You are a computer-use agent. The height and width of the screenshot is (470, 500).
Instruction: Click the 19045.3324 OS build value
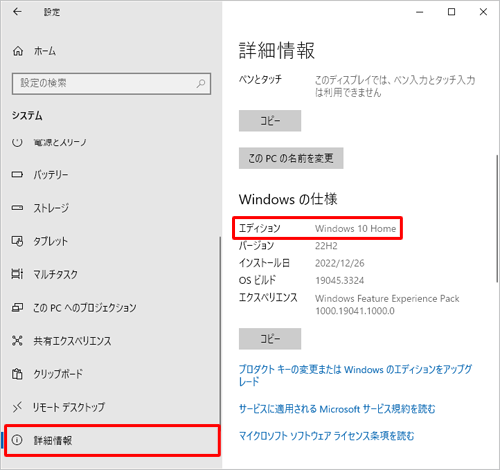click(340, 280)
